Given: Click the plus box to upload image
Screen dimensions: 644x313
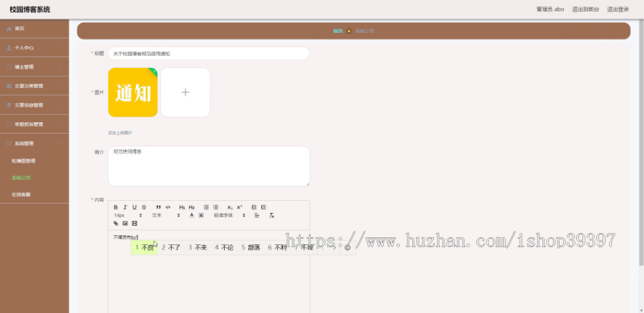Looking at the screenshot, I should (185, 92).
